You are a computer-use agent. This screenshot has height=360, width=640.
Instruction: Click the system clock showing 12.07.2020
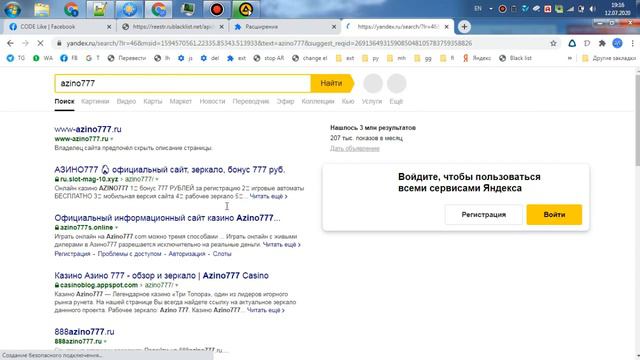click(617, 9)
